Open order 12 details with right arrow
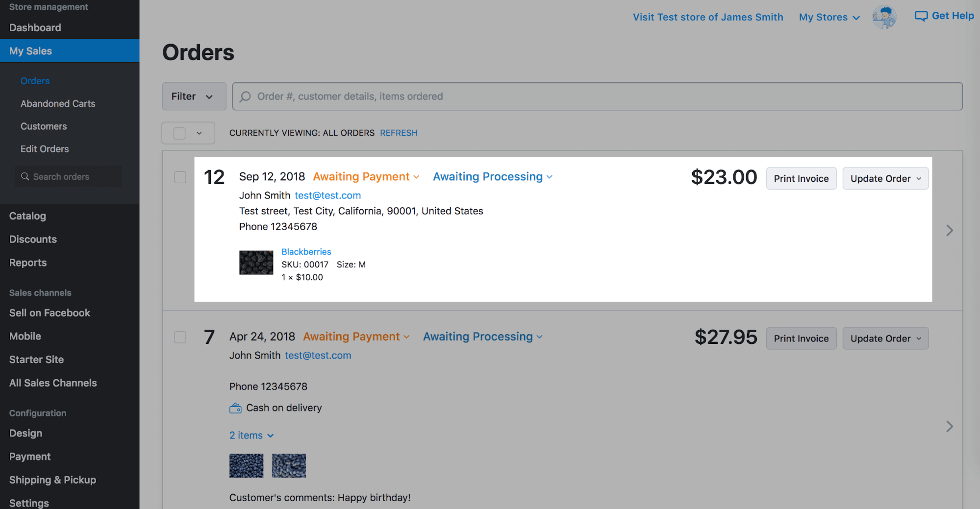 (x=949, y=230)
